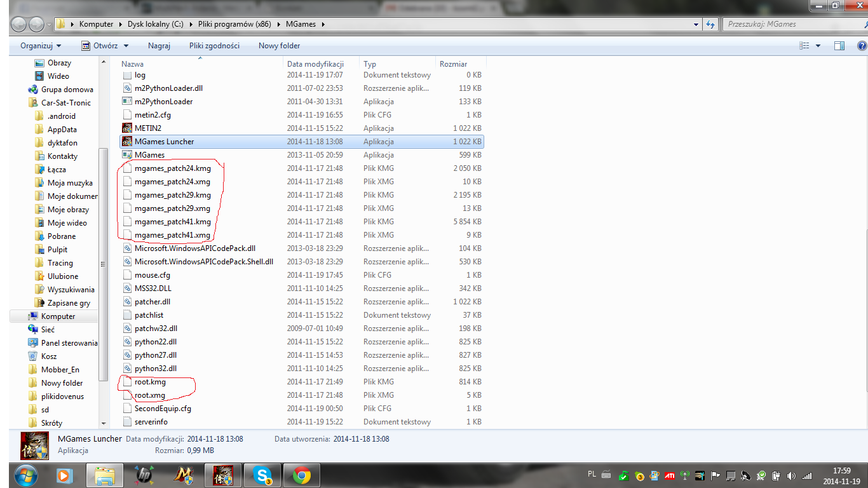Select the file python27.dll
This screenshot has height=488, width=868.
coord(156,355)
